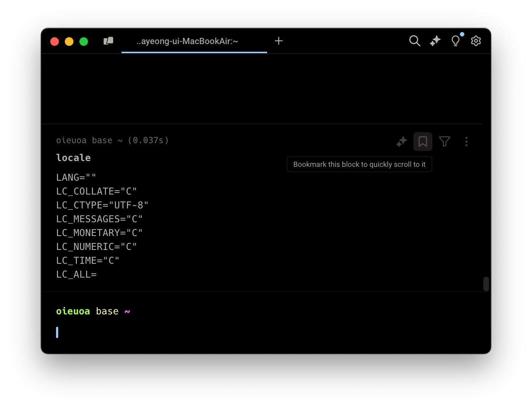Open Warp AI sparkle icon in top toolbar
The width and height of the screenshot is (532, 408).
[x=435, y=41]
